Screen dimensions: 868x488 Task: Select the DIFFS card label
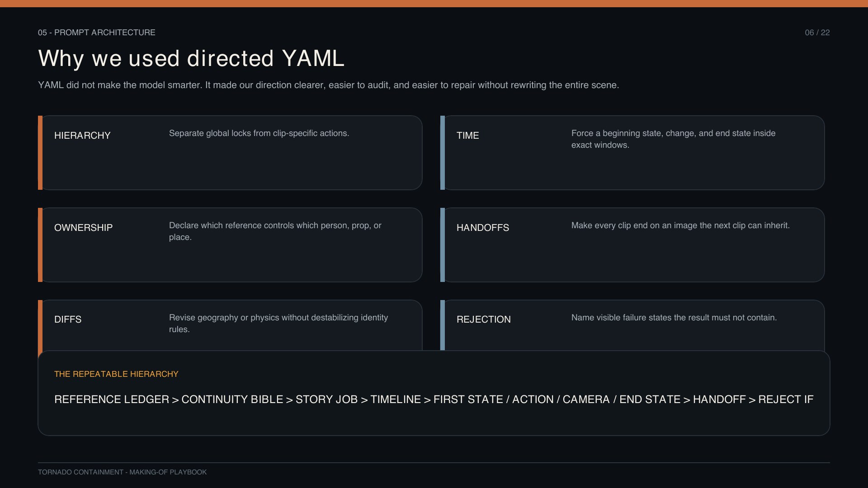[68, 319]
